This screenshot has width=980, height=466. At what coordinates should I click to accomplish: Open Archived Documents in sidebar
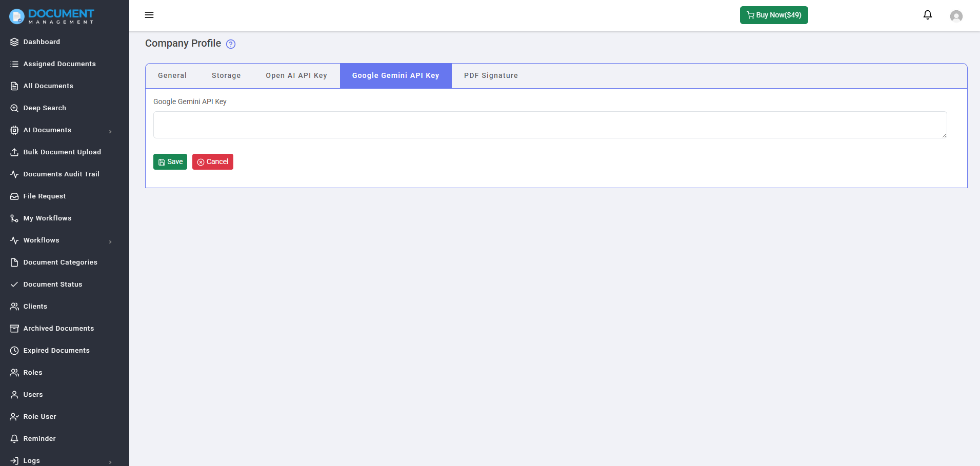point(58,329)
